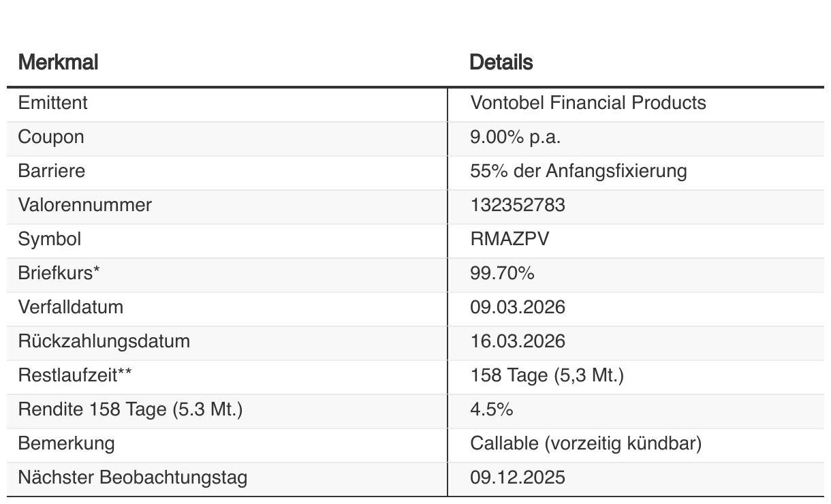
Task: Click the Briefkurs* label
Action: click(59, 273)
